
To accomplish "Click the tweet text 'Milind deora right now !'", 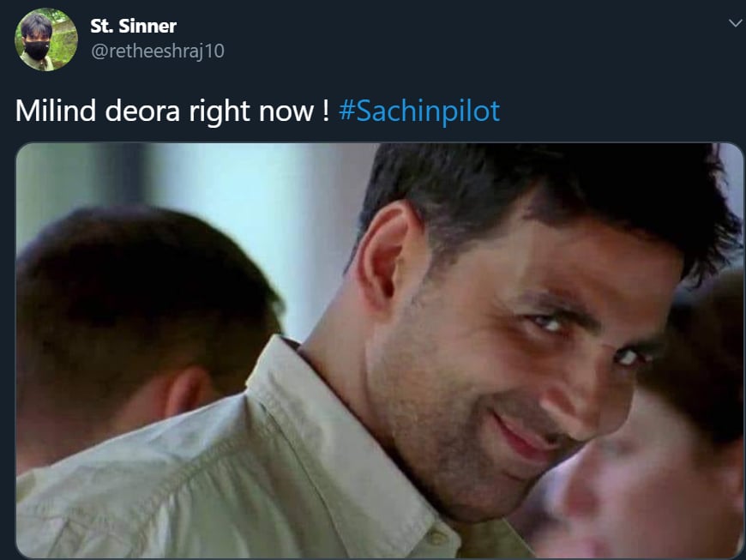I will pyautogui.click(x=171, y=111).
